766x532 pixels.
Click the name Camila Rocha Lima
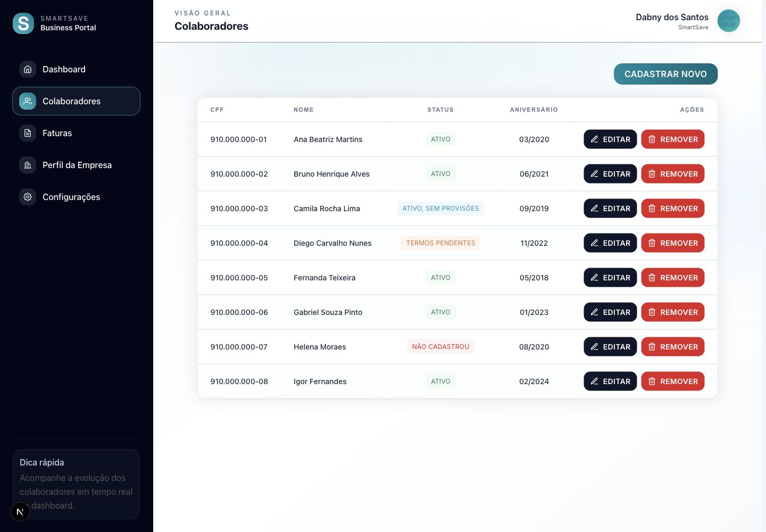(327, 209)
